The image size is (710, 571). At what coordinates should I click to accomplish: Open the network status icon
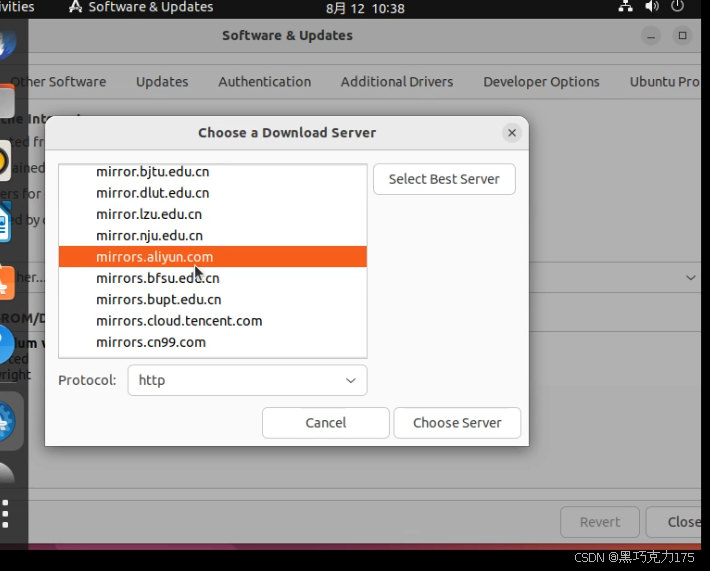tap(626, 7)
